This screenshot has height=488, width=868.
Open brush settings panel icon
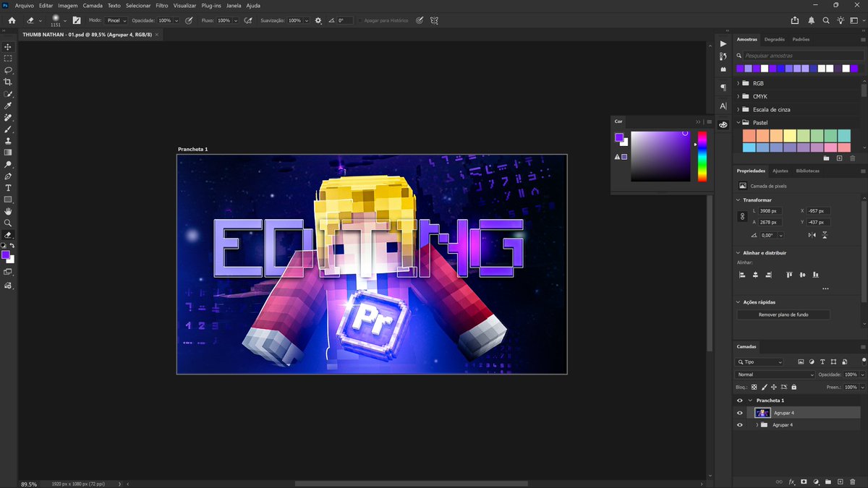pos(77,20)
